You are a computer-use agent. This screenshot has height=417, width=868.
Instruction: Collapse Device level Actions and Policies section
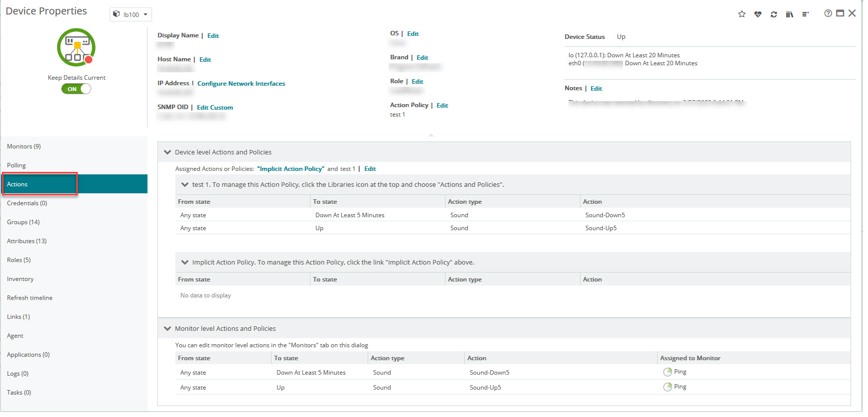point(167,152)
